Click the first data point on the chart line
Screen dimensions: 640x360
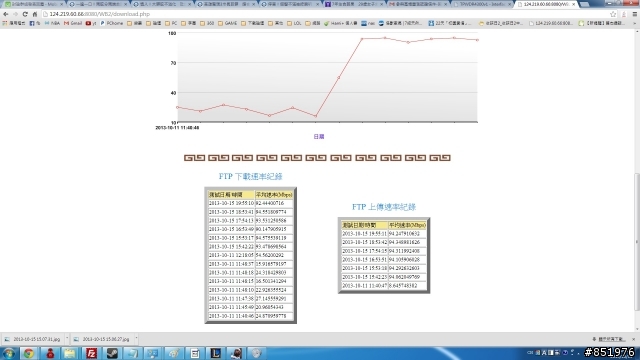pyautogui.click(x=177, y=107)
